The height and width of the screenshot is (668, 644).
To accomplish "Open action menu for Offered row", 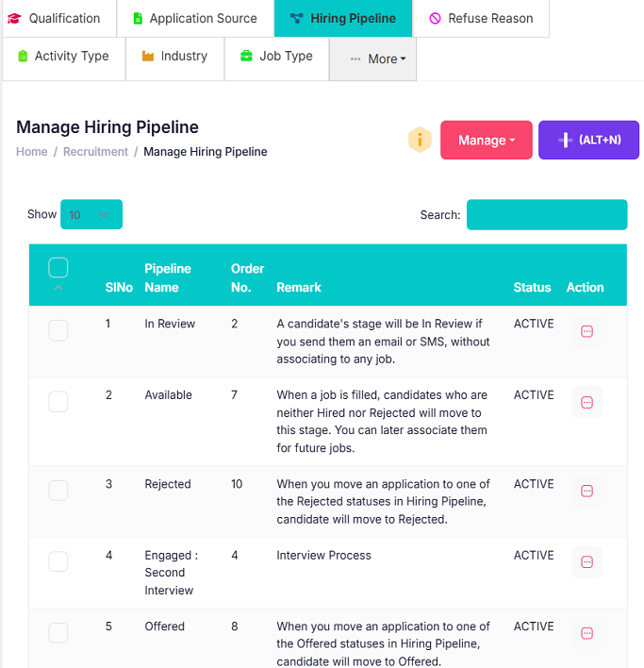I will coord(586,633).
